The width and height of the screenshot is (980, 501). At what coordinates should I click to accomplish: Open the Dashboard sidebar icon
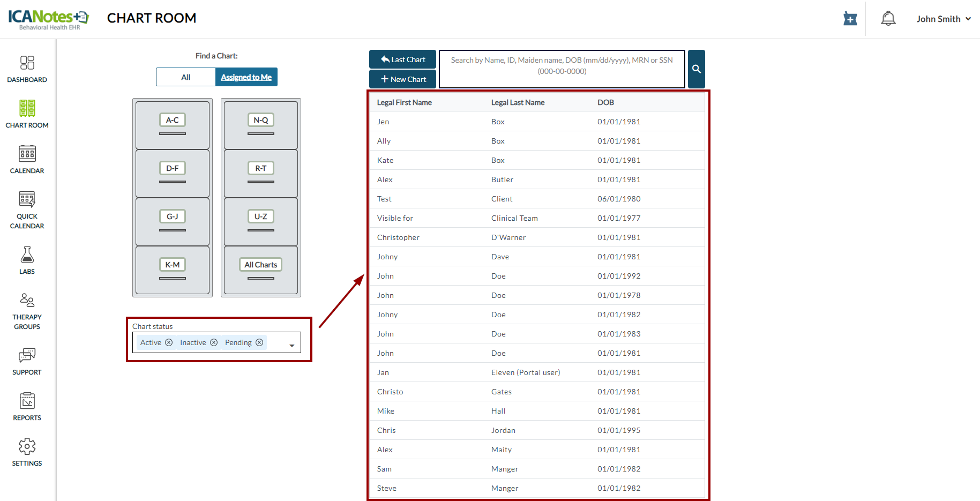[x=27, y=64]
